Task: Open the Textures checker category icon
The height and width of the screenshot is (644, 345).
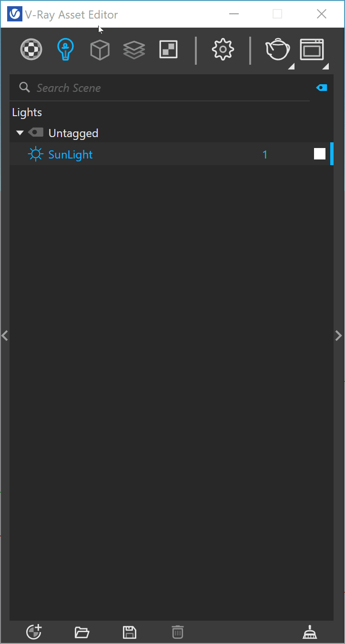Action: tap(169, 50)
